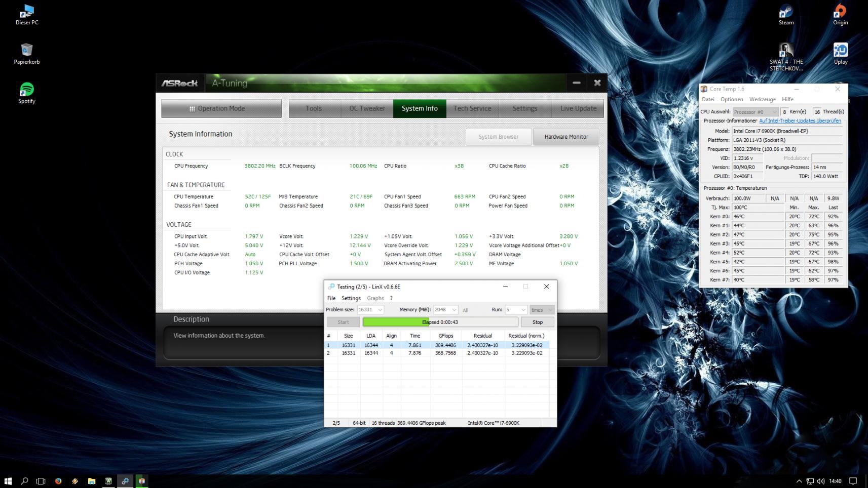Click the taskbar clock showing 14:40
This screenshot has width=868, height=488.
pyautogui.click(x=836, y=481)
